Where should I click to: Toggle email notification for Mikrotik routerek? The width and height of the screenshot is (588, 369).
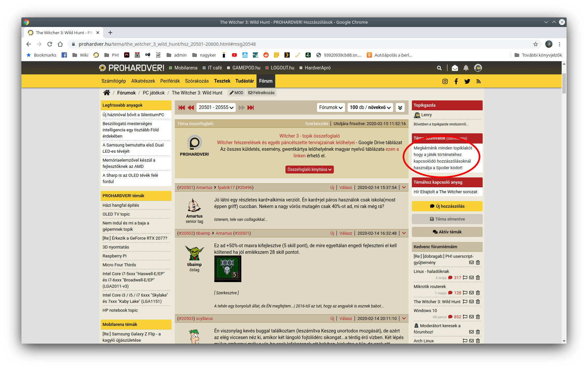click(471, 293)
